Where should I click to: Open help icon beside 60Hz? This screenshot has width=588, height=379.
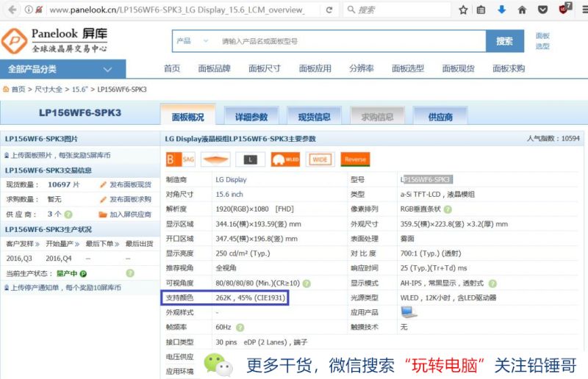coord(240,328)
